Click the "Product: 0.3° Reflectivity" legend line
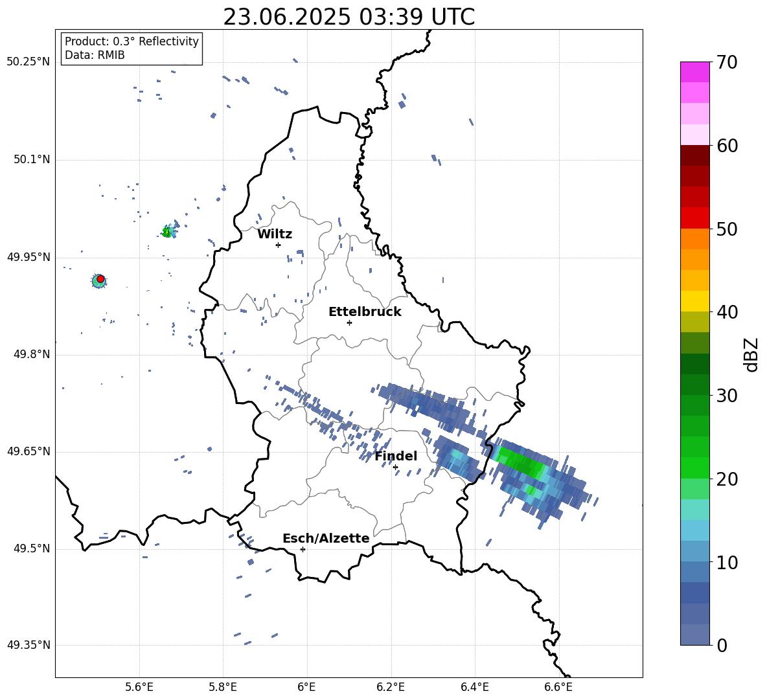Viewport: 767px width, 700px height. click(132, 41)
